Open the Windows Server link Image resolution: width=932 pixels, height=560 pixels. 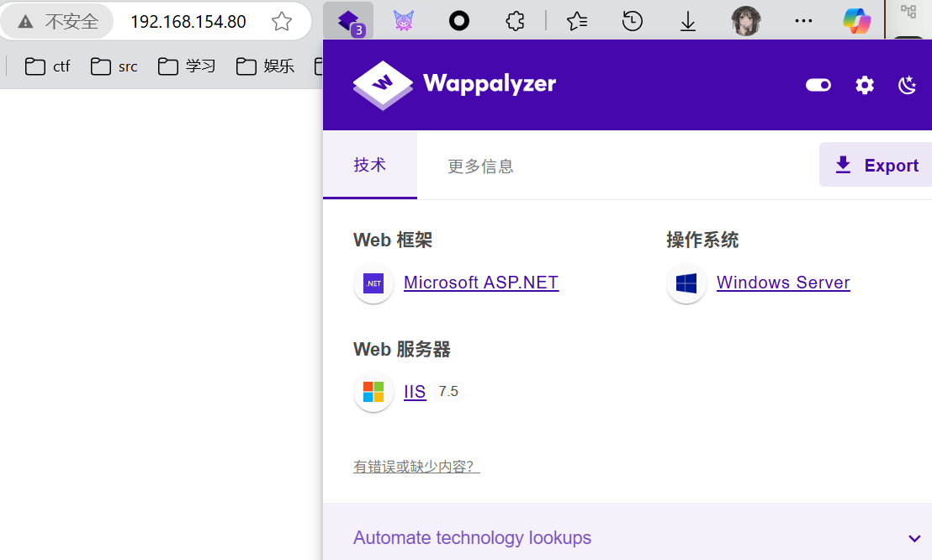coord(783,283)
